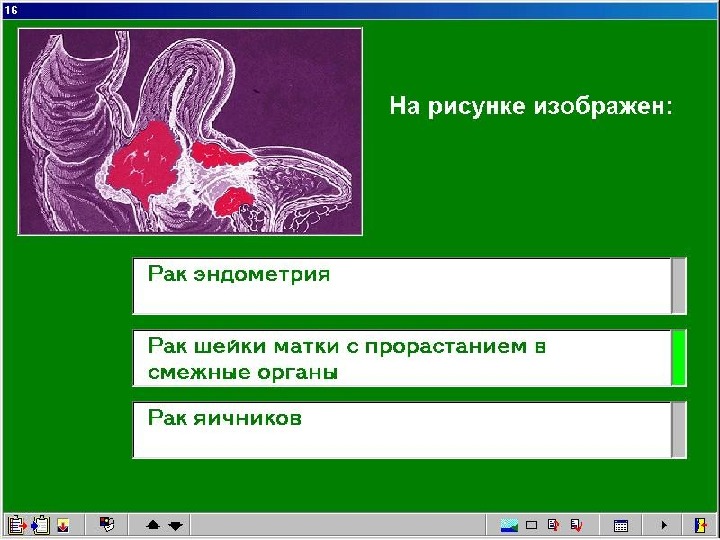Click the empty rectangle frame icon
Screen dimensions: 720x540
point(531,525)
